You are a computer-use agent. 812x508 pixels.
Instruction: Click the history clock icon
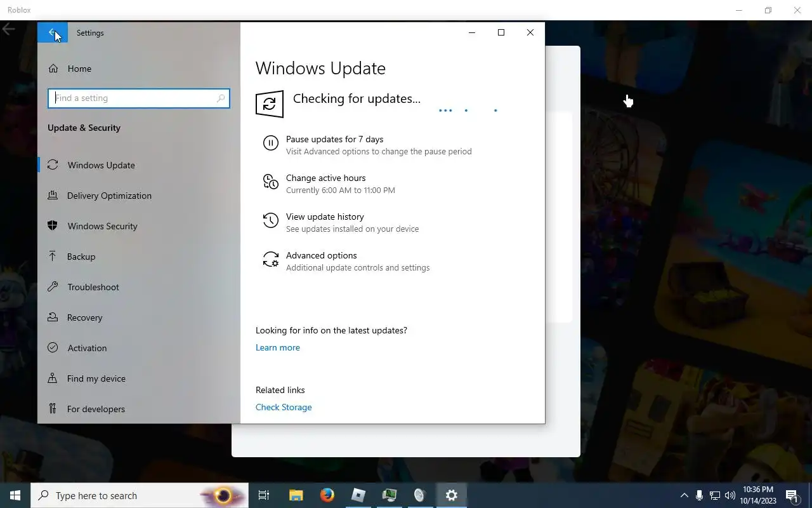pos(271,220)
